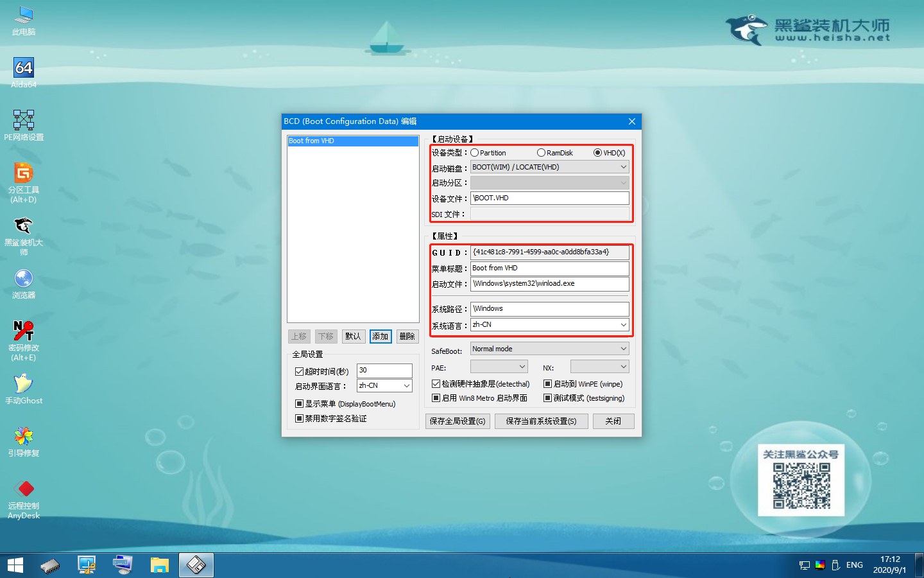Launch 远程控制 AnyDesk icon
Screen dimensions: 924x578
pos(24,499)
